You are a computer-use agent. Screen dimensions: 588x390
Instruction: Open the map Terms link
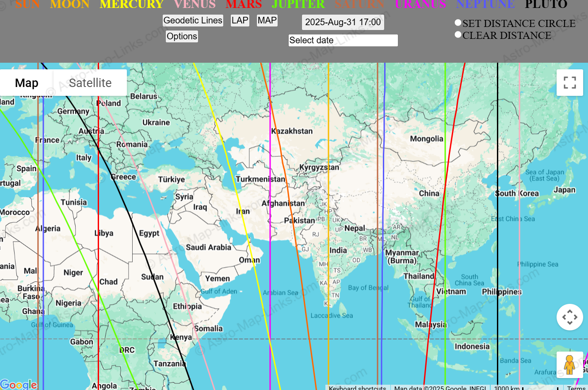tap(576, 388)
